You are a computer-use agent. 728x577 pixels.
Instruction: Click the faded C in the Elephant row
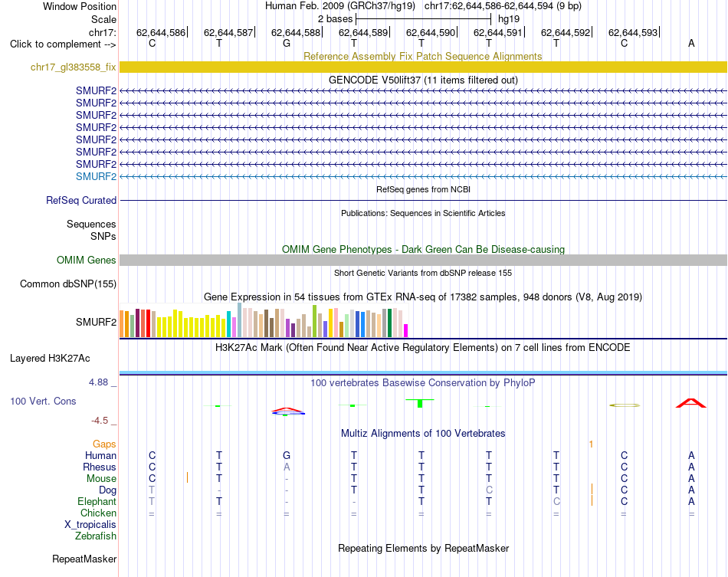click(556, 501)
